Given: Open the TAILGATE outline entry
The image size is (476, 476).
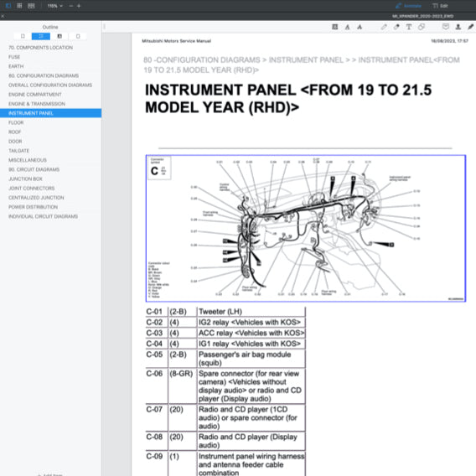Looking at the screenshot, I should pos(18,151).
